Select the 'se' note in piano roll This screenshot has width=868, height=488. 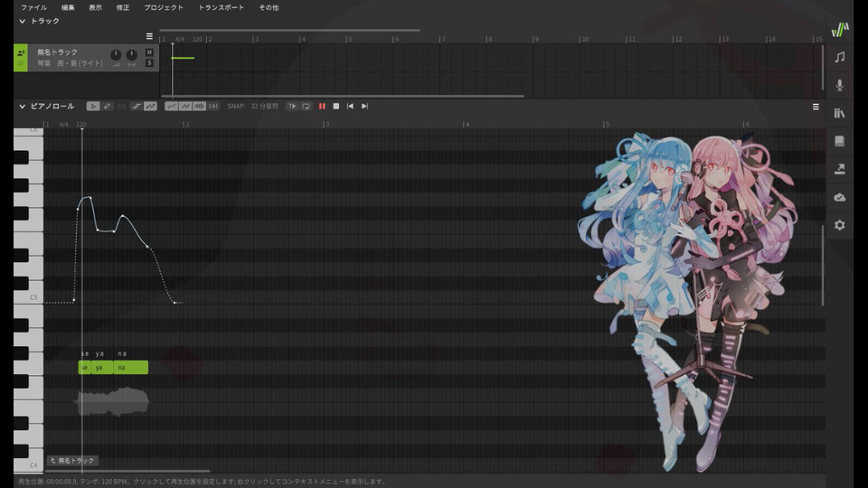pyautogui.click(x=84, y=368)
